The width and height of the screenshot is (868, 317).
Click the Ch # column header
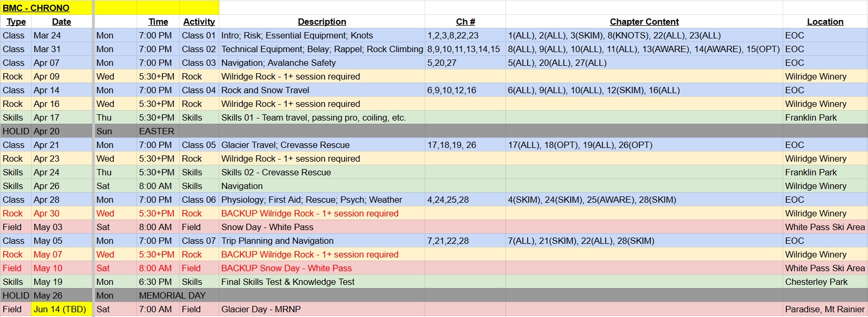[465, 22]
